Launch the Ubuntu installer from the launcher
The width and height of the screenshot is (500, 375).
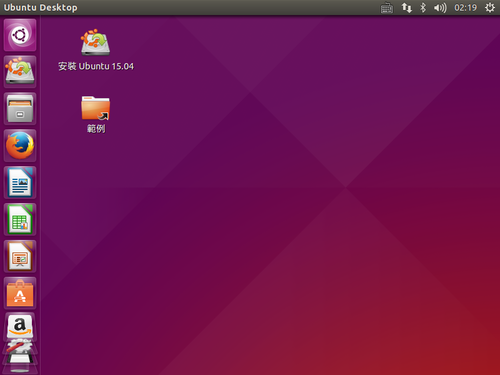coord(20,72)
